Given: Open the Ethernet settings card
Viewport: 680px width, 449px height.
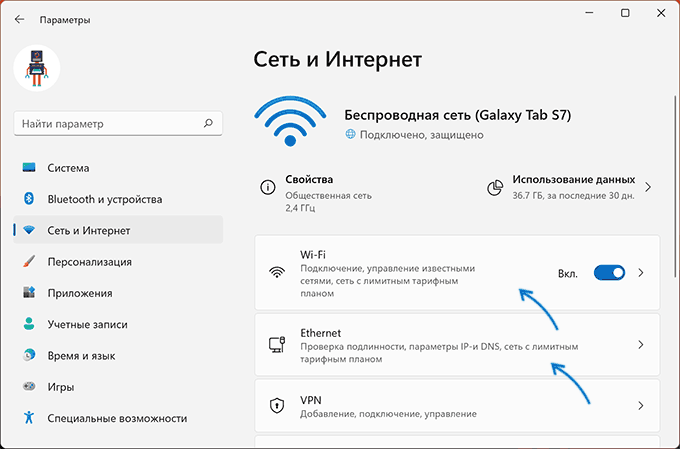Looking at the screenshot, I should (x=457, y=345).
